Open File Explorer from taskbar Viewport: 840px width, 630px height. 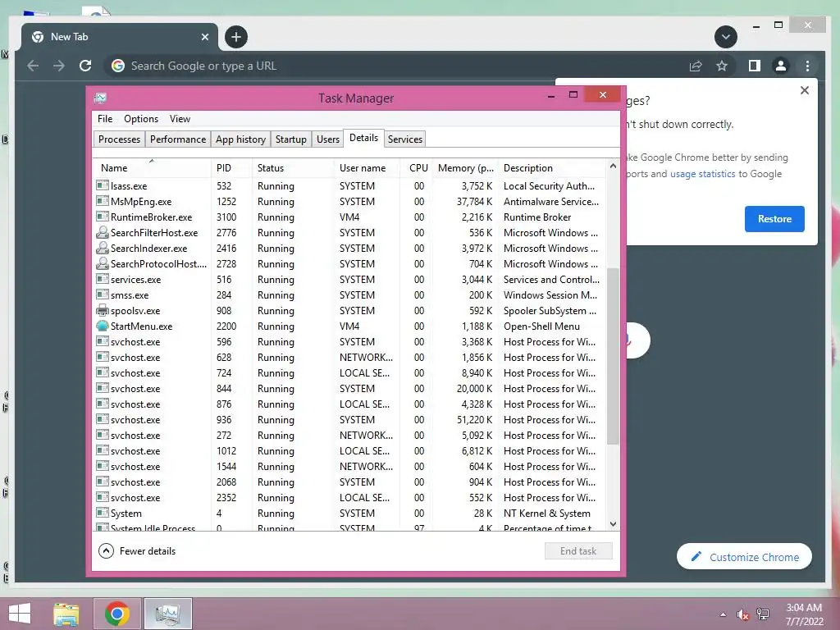coord(66,614)
